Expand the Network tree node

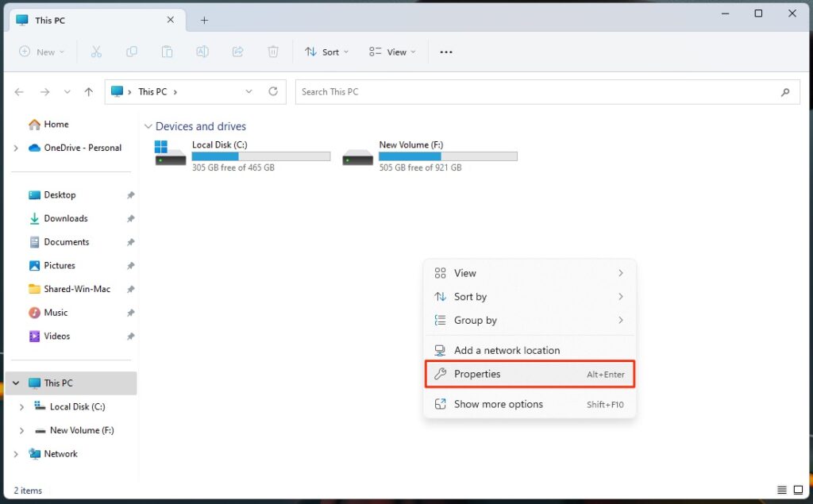[x=16, y=454]
